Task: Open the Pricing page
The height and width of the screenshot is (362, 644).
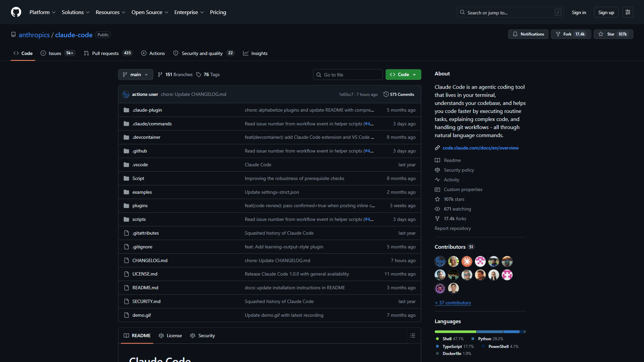Action: pyautogui.click(x=218, y=12)
